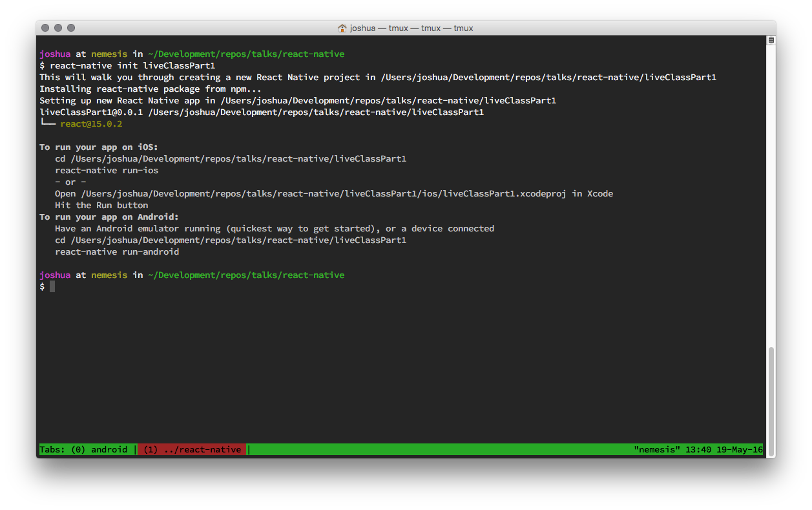Click the "Hit the Run button" line

[101, 206]
